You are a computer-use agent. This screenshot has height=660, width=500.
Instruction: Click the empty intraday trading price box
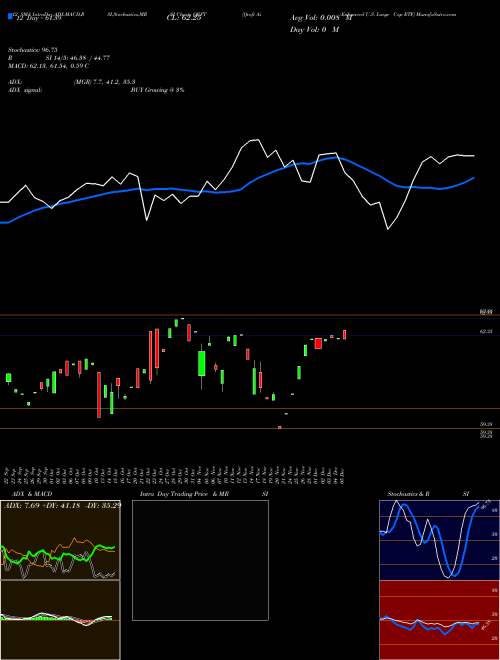pos(200,560)
